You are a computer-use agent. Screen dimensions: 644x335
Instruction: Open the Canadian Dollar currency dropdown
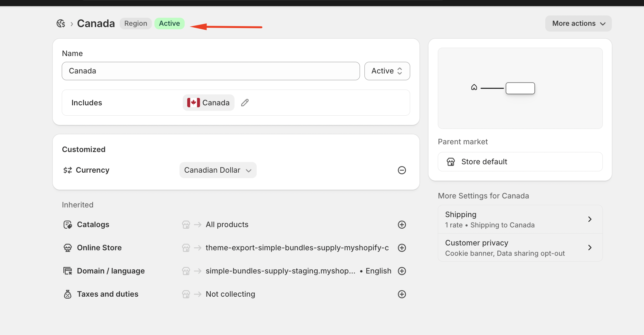click(218, 170)
